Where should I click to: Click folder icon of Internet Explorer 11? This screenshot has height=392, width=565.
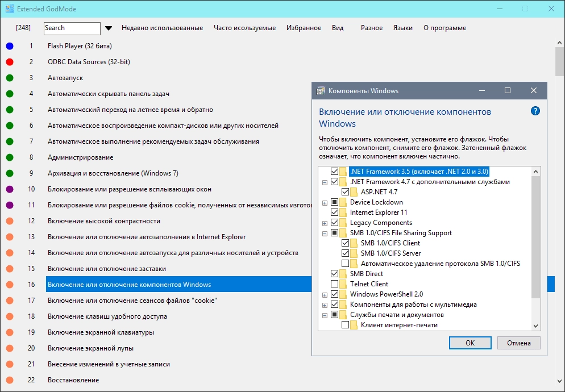343,212
